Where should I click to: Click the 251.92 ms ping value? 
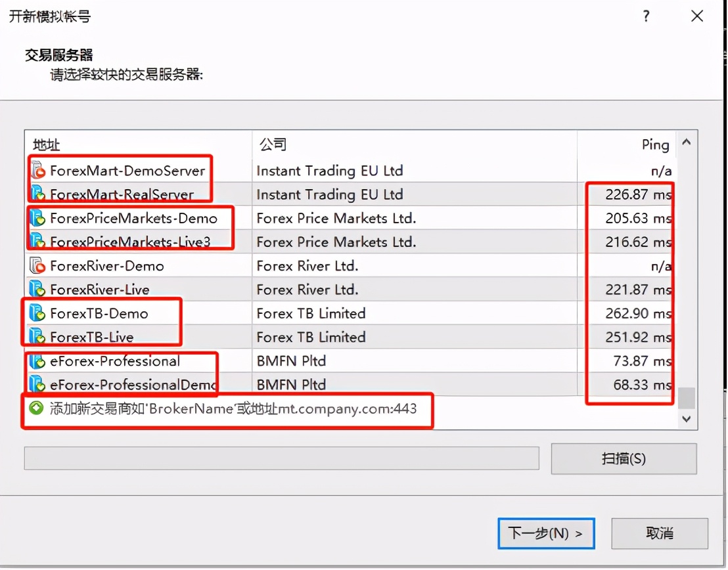pyautogui.click(x=639, y=337)
